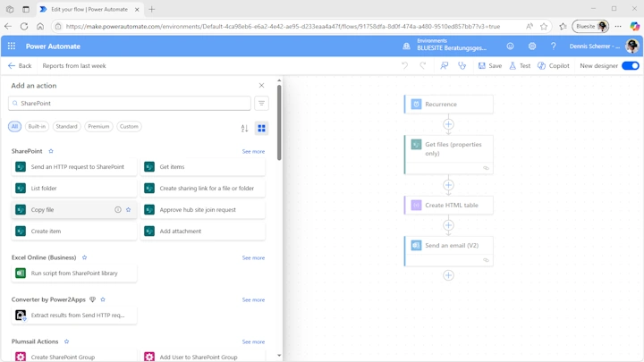Select the All filter pill
The width and height of the screenshot is (644, 362).
point(15,126)
